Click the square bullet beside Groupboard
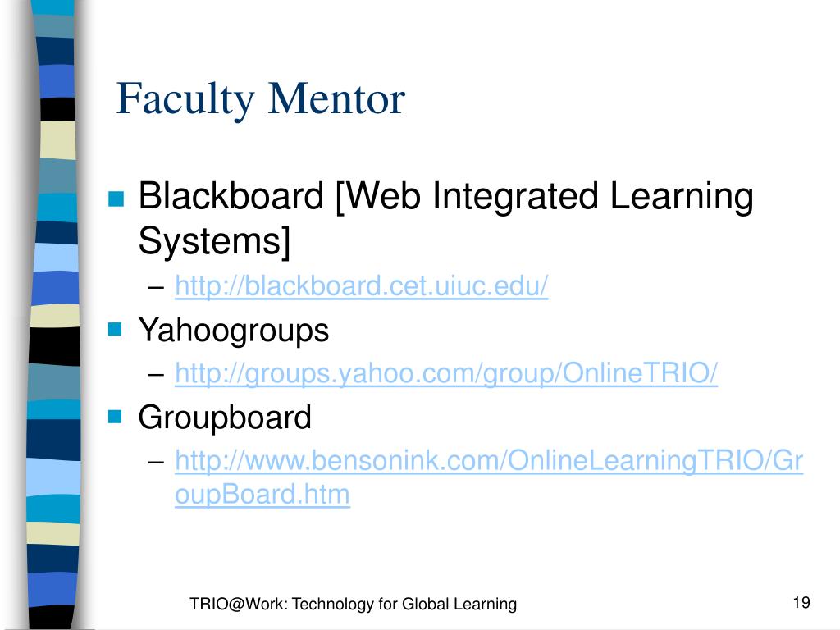Image resolution: width=840 pixels, height=630 pixels. (x=115, y=416)
